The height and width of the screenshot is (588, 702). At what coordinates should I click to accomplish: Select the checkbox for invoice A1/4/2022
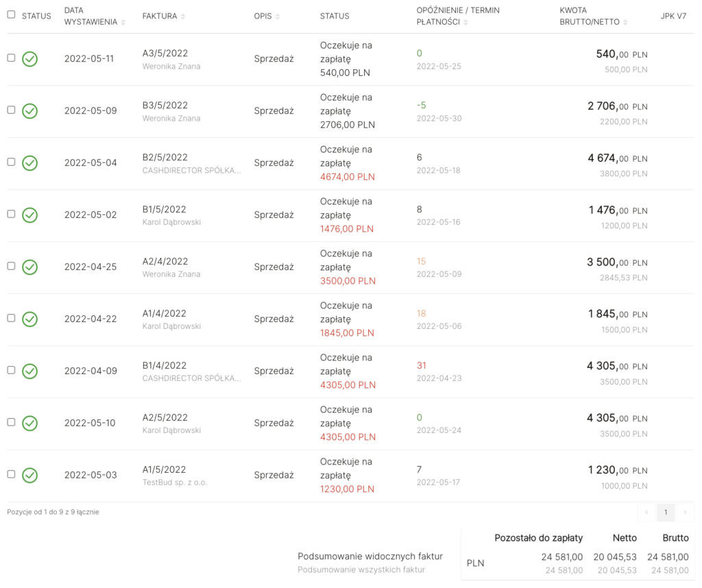[x=11, y=318]
